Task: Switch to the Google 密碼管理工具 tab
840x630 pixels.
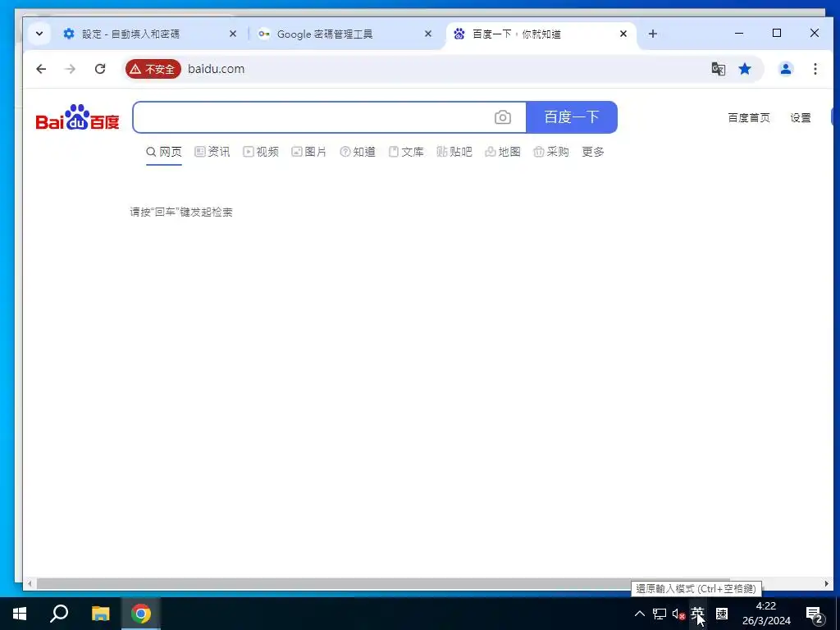Action: 345,34
